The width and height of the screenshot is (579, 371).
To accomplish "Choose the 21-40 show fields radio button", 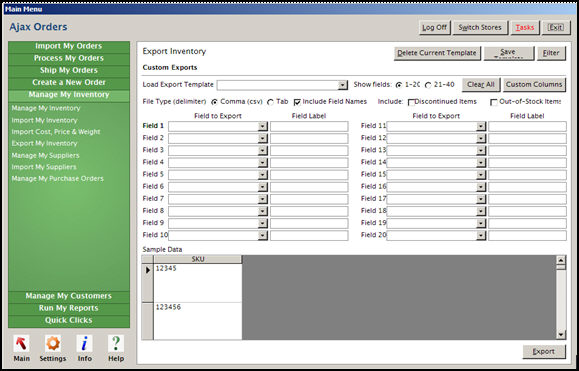I will [428, 85].
